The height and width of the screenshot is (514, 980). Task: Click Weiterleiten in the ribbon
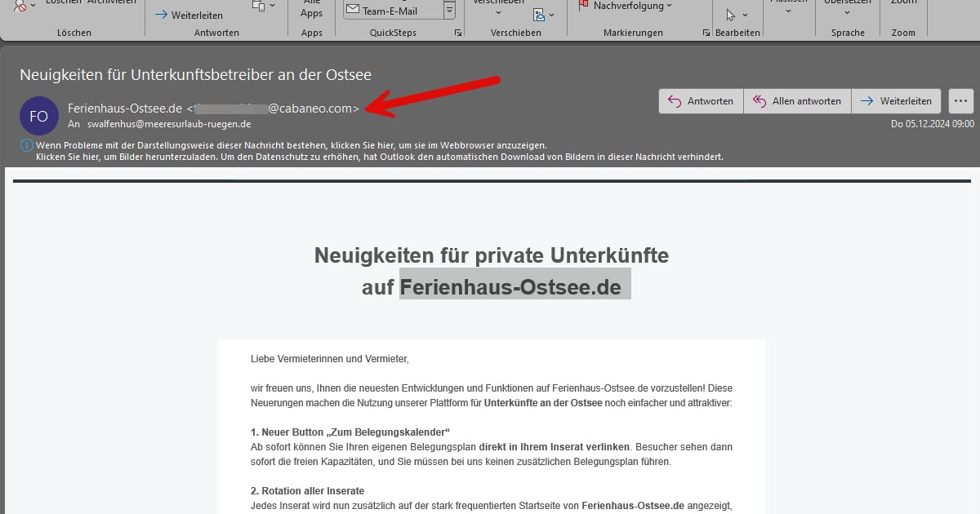point(189,15)
